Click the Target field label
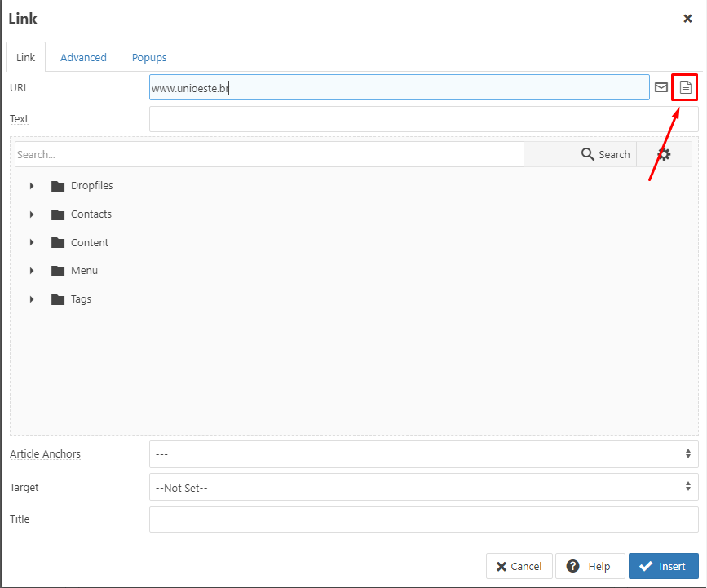This screenshot has width=707, height=588. [24, 488]
